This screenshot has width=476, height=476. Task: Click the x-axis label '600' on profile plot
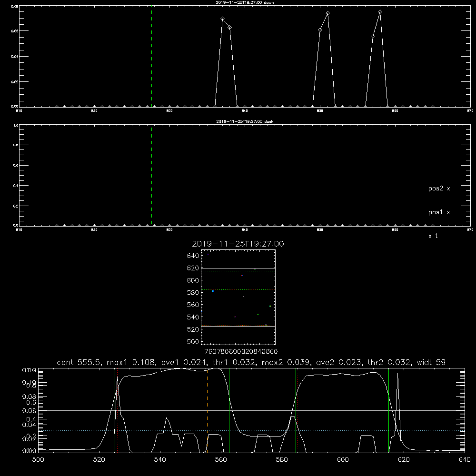(343, 460)
